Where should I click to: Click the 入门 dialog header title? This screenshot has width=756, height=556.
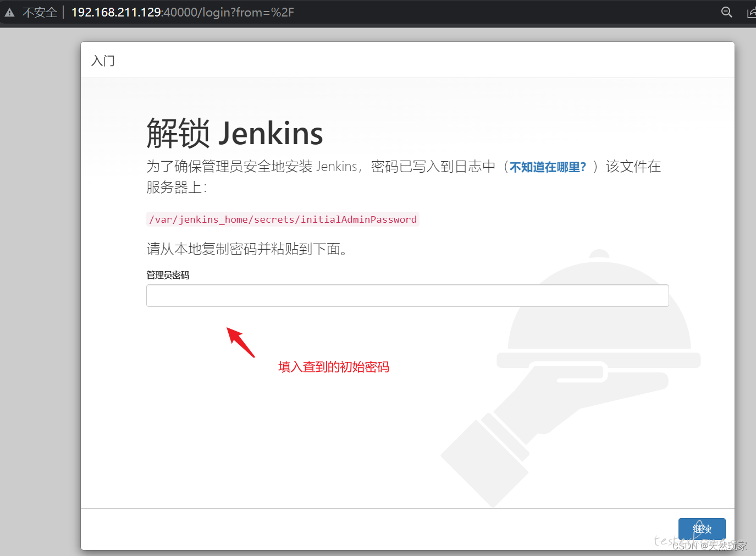pyautogui.click(x=103, y=60)
